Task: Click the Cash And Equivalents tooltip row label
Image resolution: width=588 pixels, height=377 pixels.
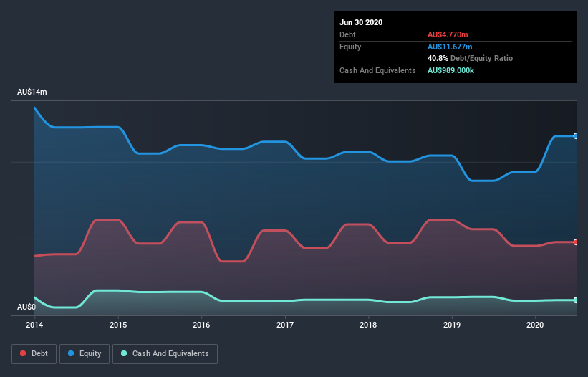Action: 377,70
